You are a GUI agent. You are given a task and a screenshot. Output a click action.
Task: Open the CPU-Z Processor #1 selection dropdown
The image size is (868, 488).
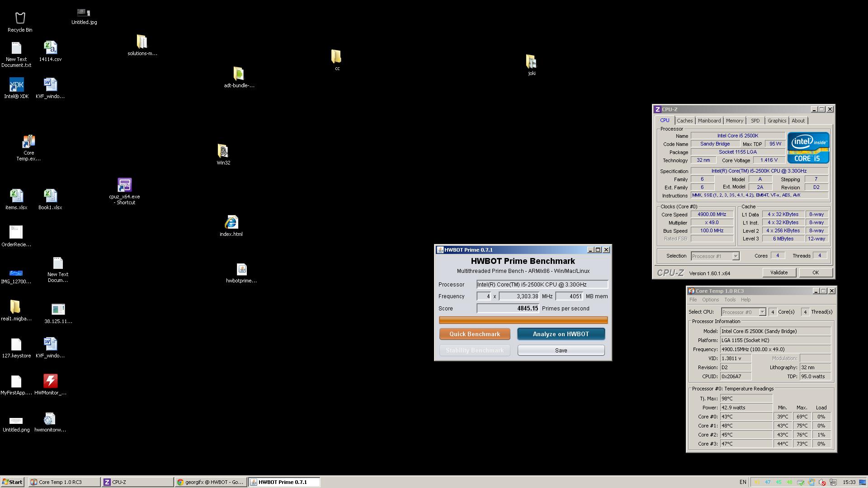pos(736,256)
